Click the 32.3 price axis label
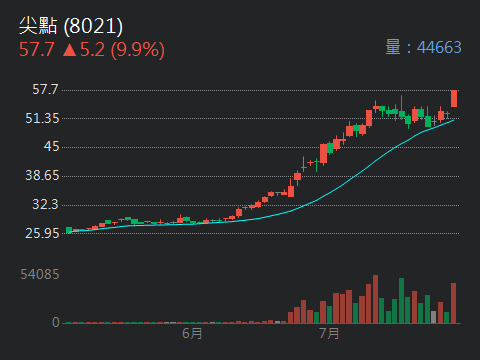 [x=45, y=204]
